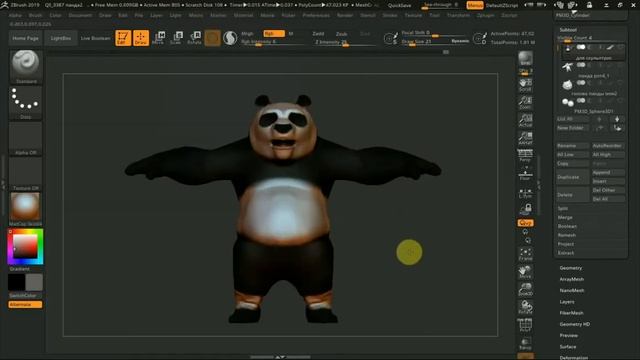Click the Delete subtool button
640x360 pixels.
pyautogui.click(x=573, y=195)
